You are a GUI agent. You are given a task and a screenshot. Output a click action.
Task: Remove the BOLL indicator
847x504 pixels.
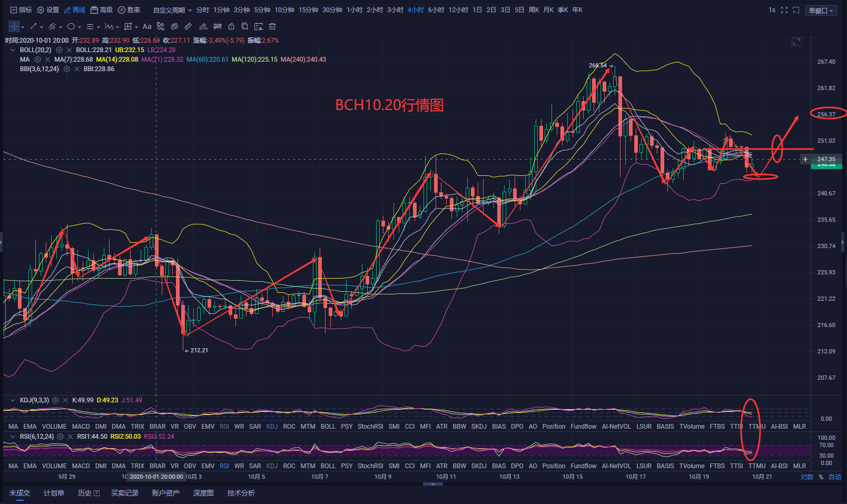[69, 50]
